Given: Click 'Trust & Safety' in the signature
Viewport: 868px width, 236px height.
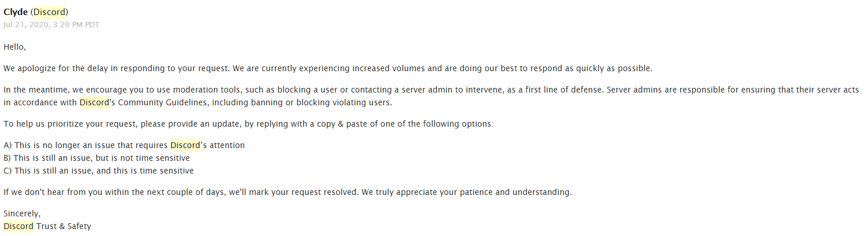Looking at the screenshot, I should coord(64,226).
